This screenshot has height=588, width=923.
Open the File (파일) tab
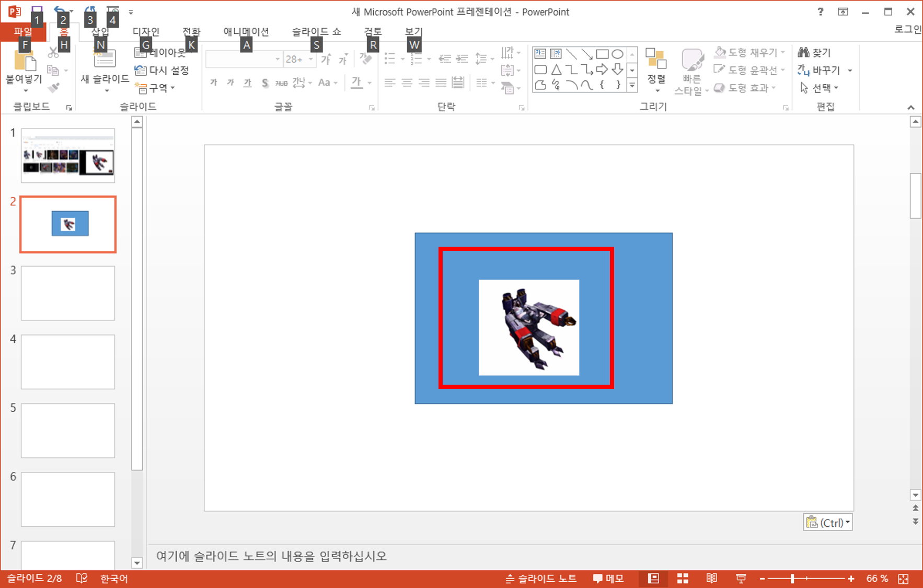[23, 31]
